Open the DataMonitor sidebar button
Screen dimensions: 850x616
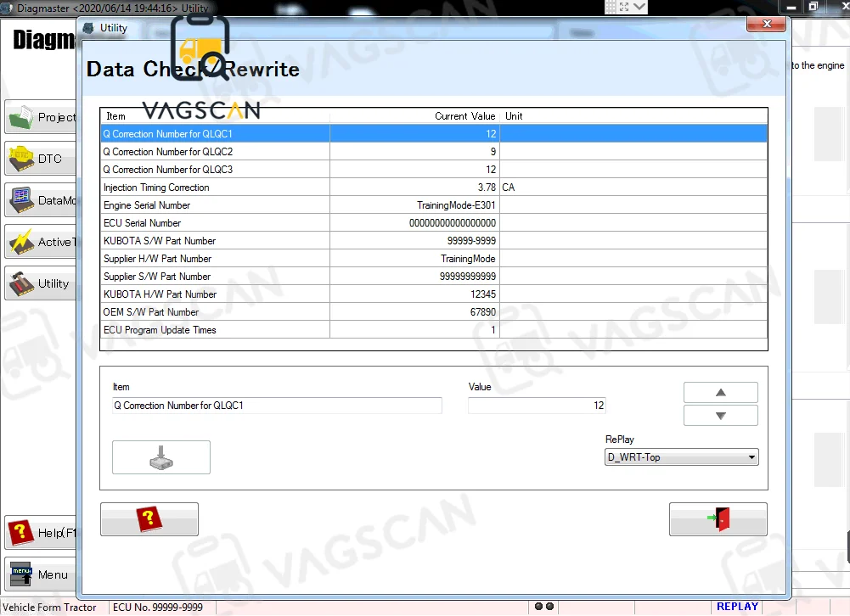[x=42, y=200]
